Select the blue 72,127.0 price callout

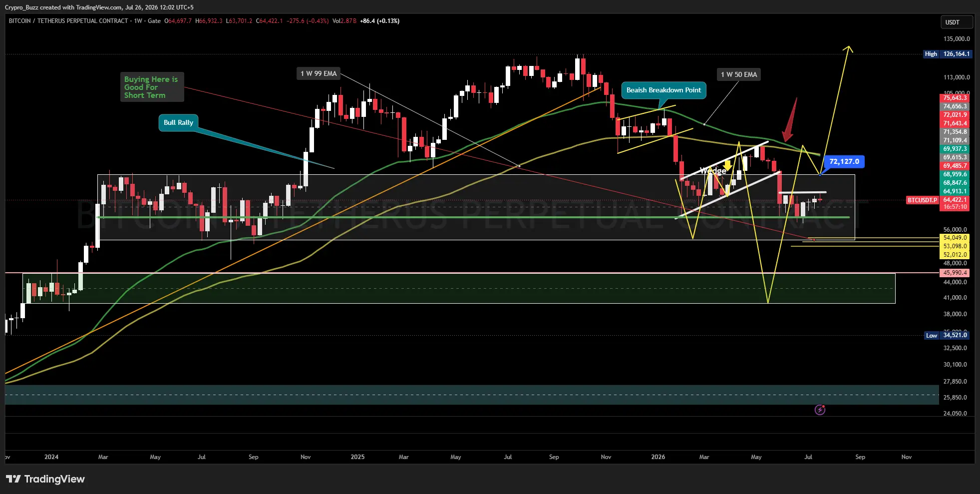(844, 162)
